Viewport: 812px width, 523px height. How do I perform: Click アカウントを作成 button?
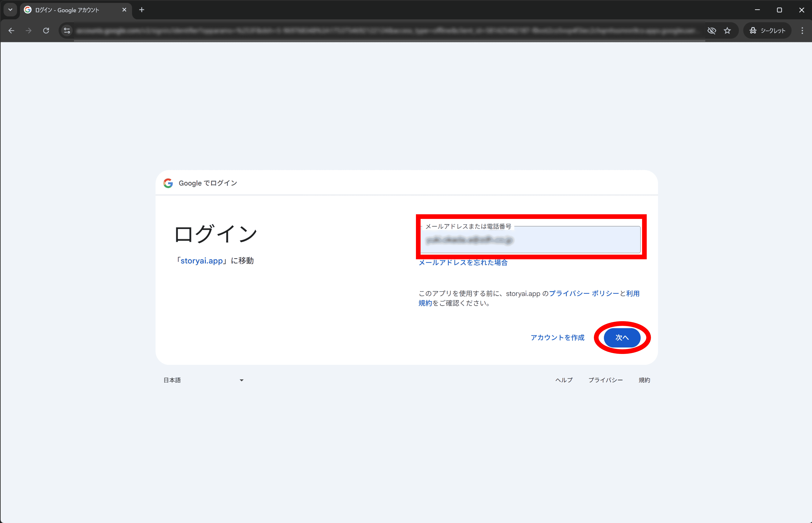tap(558, 338)
